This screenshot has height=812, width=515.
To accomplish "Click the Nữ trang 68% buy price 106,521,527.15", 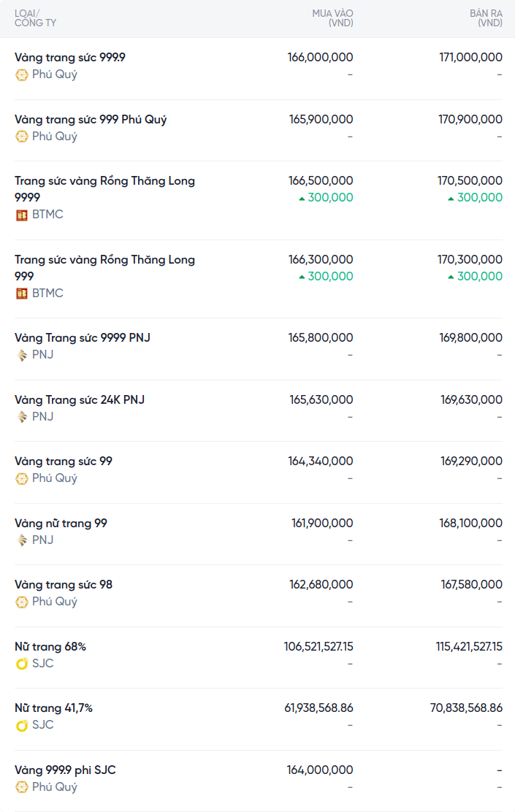I will pos(318,647).
